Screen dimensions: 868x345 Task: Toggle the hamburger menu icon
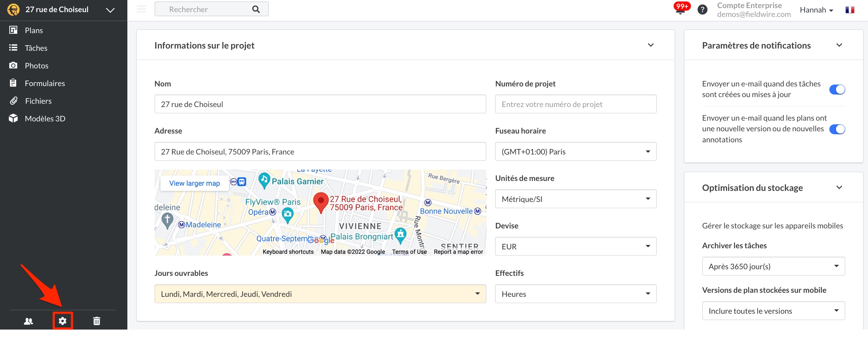tap(141, 9)
